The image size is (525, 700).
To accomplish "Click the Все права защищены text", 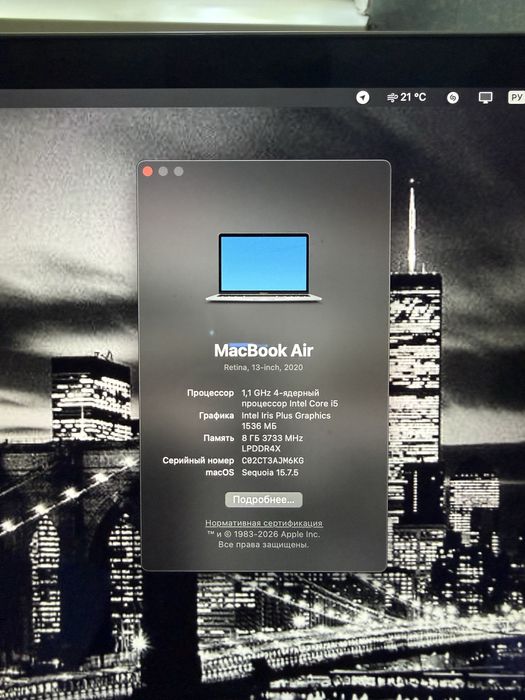I will (263, 545).
